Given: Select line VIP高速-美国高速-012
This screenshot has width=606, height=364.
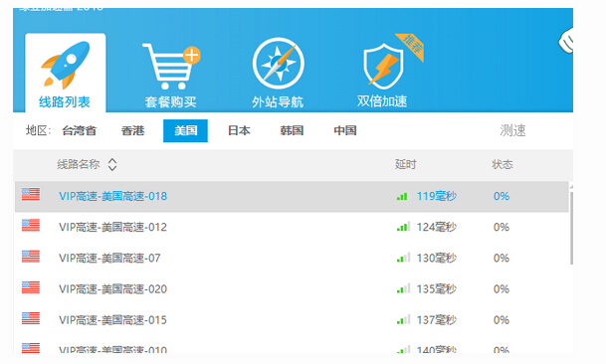Looking at the screenshot, I should click(x=292, y=227).
